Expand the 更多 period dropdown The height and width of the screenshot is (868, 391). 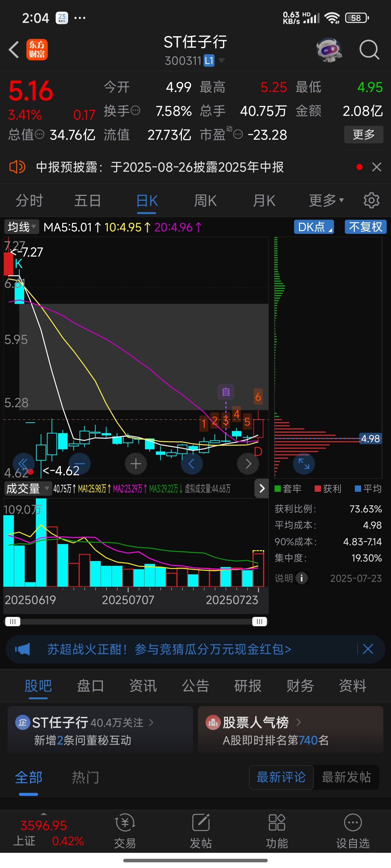(326, 200)
